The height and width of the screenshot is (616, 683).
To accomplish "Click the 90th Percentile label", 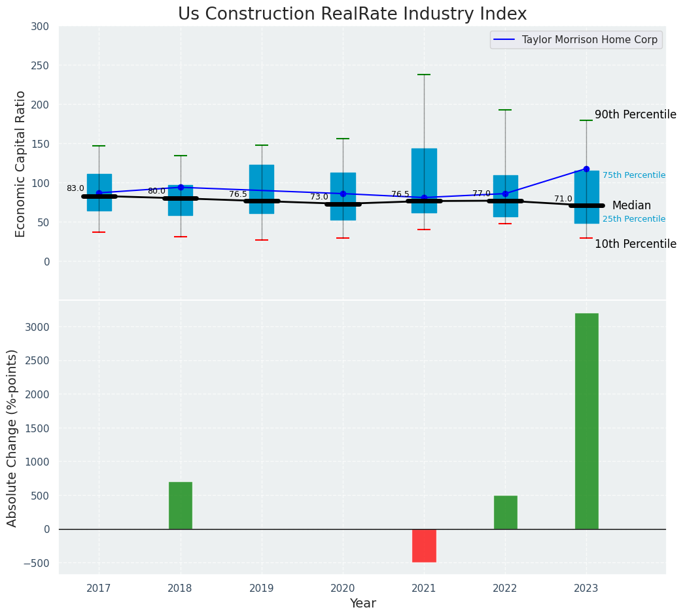I will point(635,115).
